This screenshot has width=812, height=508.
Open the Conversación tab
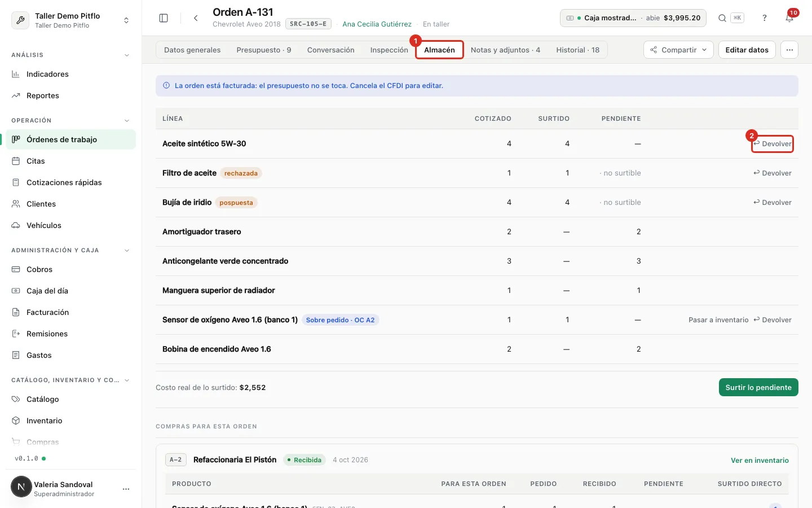[x=331, y=50]
